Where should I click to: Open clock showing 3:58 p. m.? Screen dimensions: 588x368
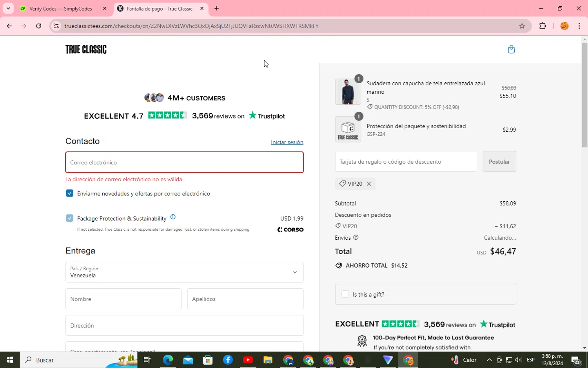[552, 360]
